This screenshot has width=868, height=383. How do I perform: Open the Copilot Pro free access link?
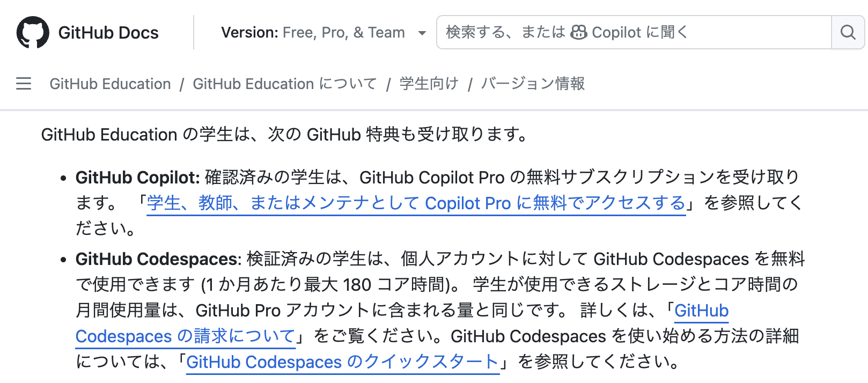pyautogui.click(x=416, y=203)
